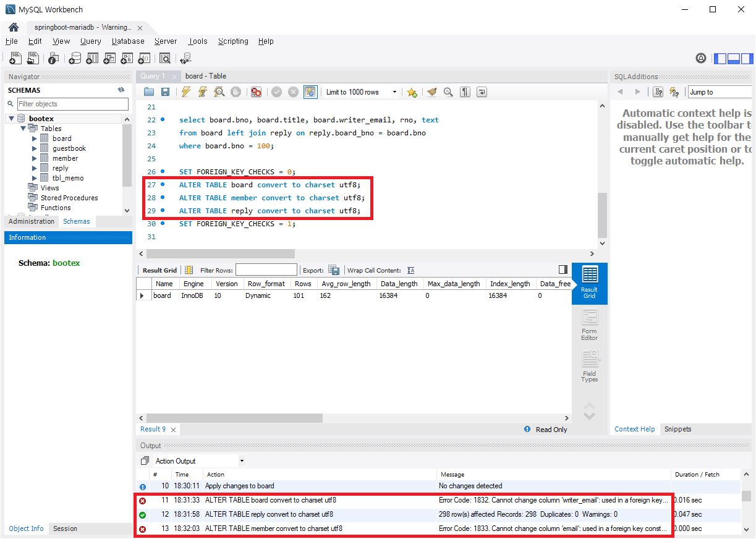Open the Field Types view
Screen dimensions: 756x539
point(590,367)
